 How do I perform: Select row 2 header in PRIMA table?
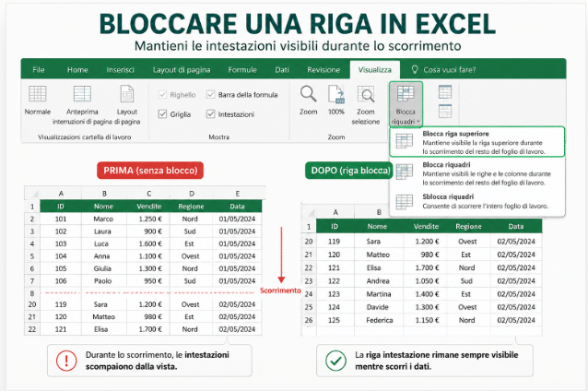[32, 219]
